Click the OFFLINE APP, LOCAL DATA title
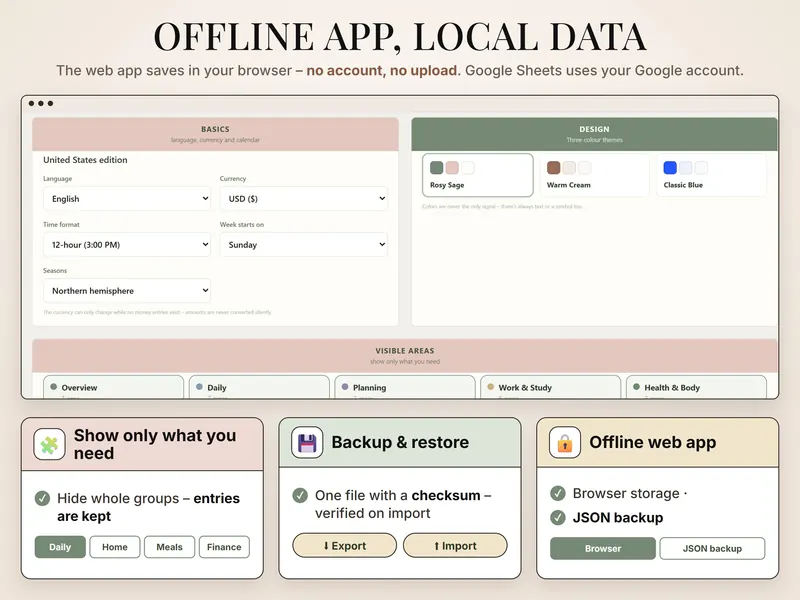Image resolution: width=800 pixels, height=600 pixels. (400, 37)
